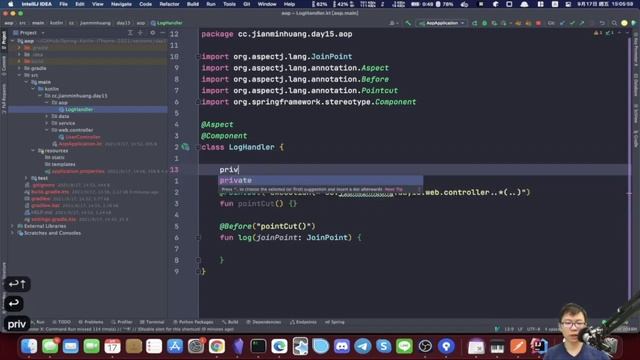This screenshot has height=360, width=640.
Task: Click the project settings gear icon
Action: click(x=153, y=33)
